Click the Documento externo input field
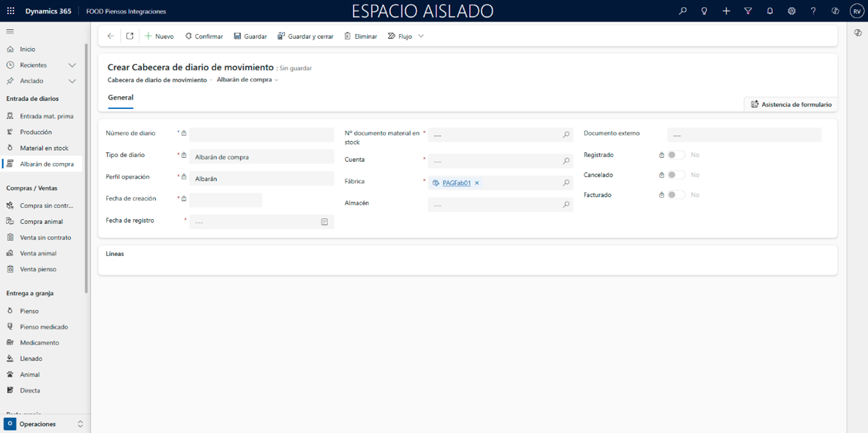The image size is (868, 433). point(744,135)
